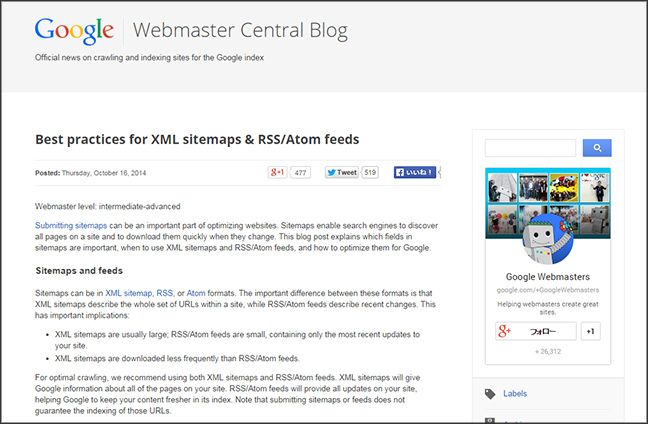Click the Google Webmasters robot avatar
The width and height of the screenshot is (648, 424).
(548, 239)
